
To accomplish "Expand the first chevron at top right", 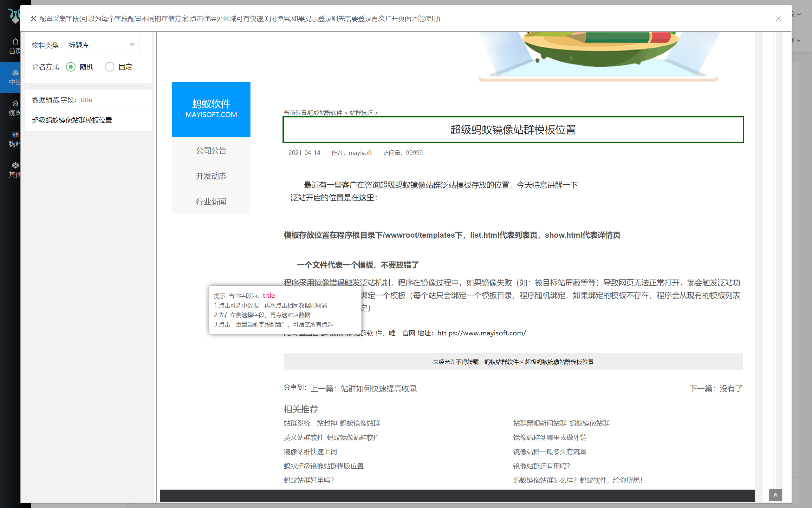I will click(798, 14).
